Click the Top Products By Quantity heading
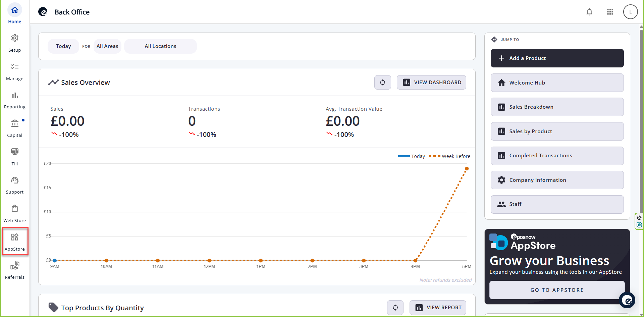The width and height of the screenshot is (644, 317). (x=102, y=308)
